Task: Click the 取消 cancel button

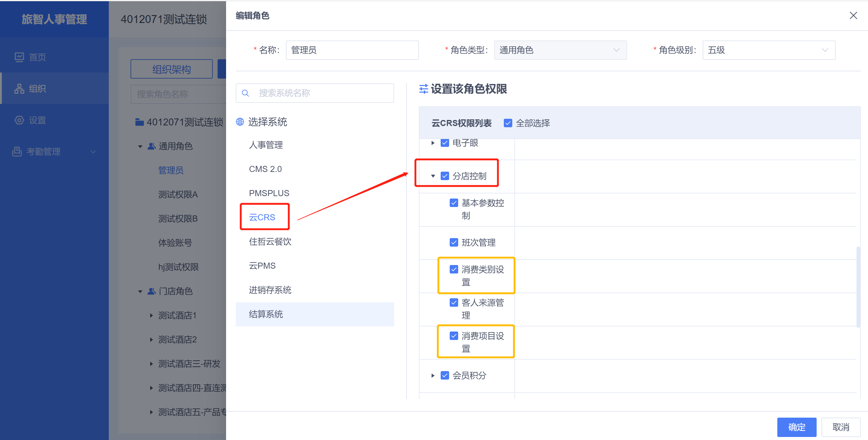Action: tap(841, 427)
